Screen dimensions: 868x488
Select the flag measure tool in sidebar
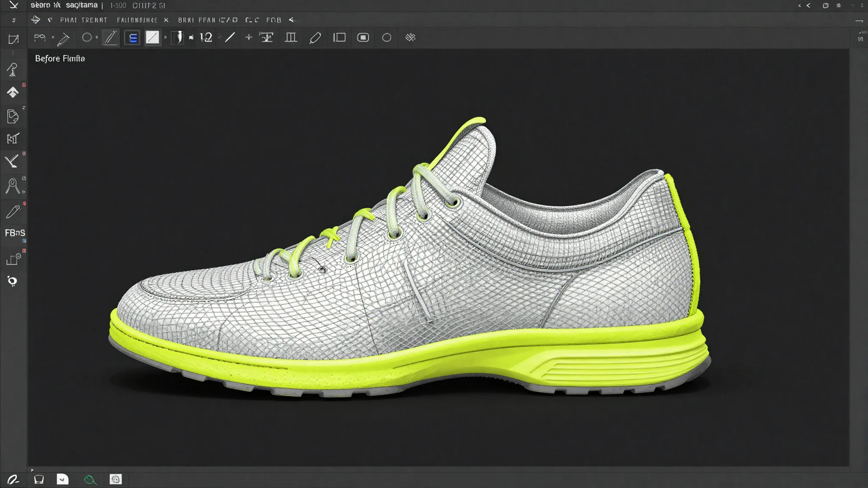(x=13, y=139)
